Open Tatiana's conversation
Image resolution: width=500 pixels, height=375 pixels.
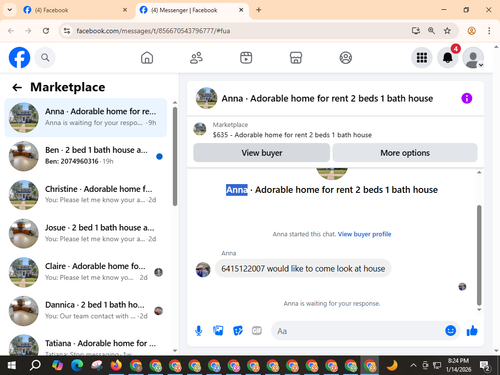[x=86, y=344]
